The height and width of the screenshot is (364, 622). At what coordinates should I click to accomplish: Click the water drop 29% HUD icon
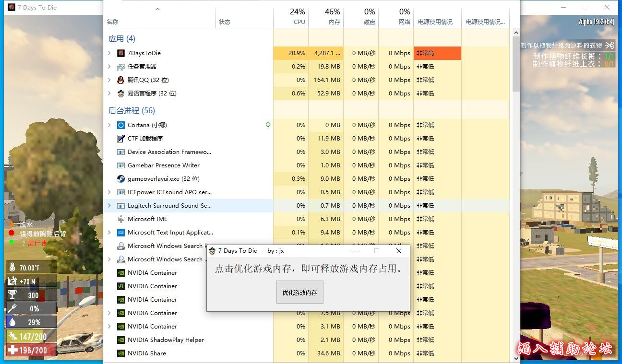click(12, 322)
